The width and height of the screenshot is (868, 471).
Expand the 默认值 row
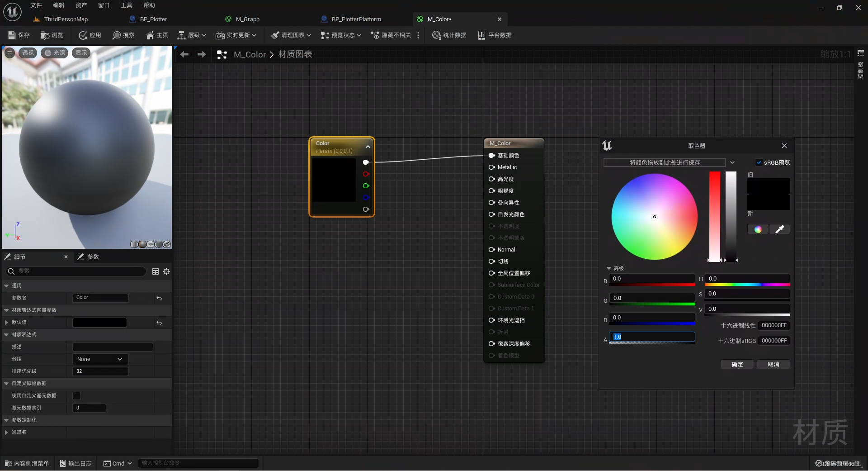click(6, 323)
